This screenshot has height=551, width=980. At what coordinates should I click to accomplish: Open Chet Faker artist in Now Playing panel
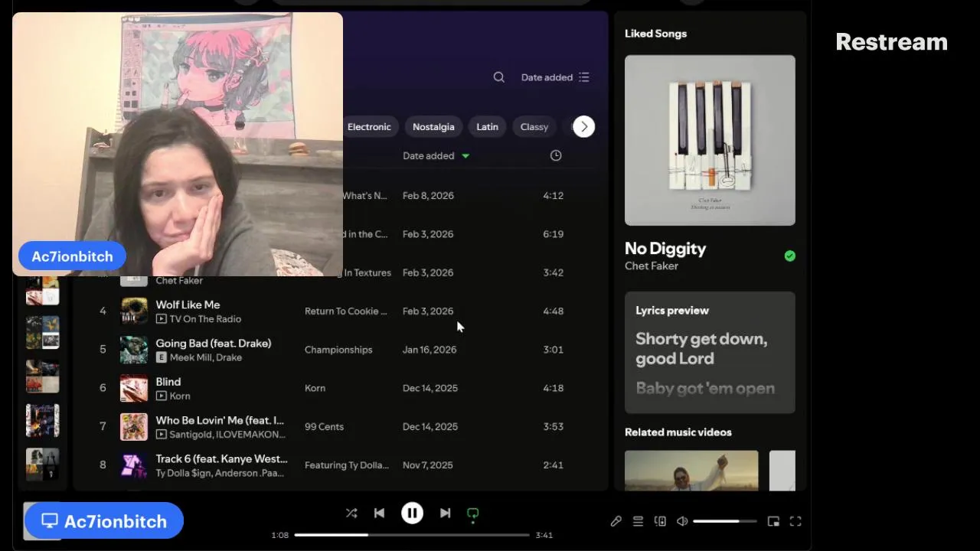pos(652,266)
